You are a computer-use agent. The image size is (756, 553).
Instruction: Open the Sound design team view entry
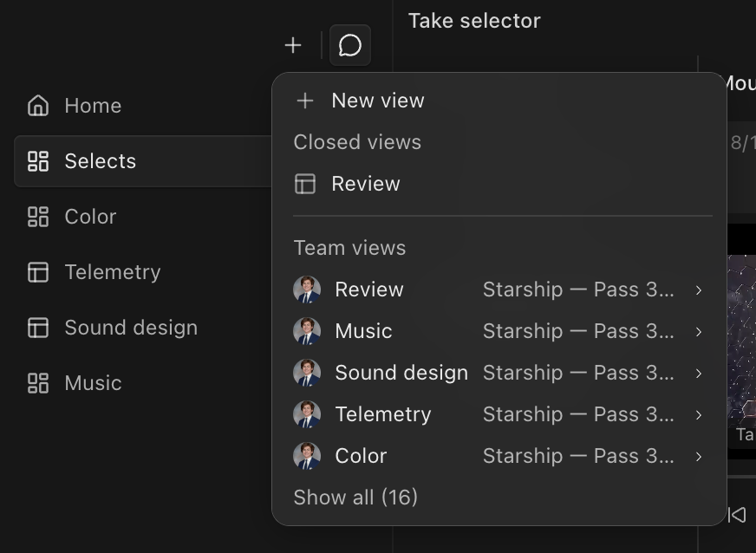pyautogui.click(x=499, y=373)
